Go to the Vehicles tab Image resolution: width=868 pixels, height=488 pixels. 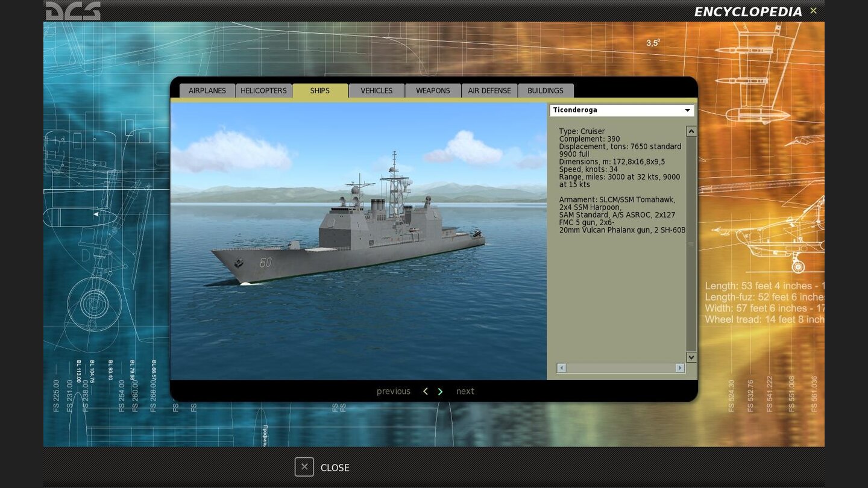(x=377, y=90)
